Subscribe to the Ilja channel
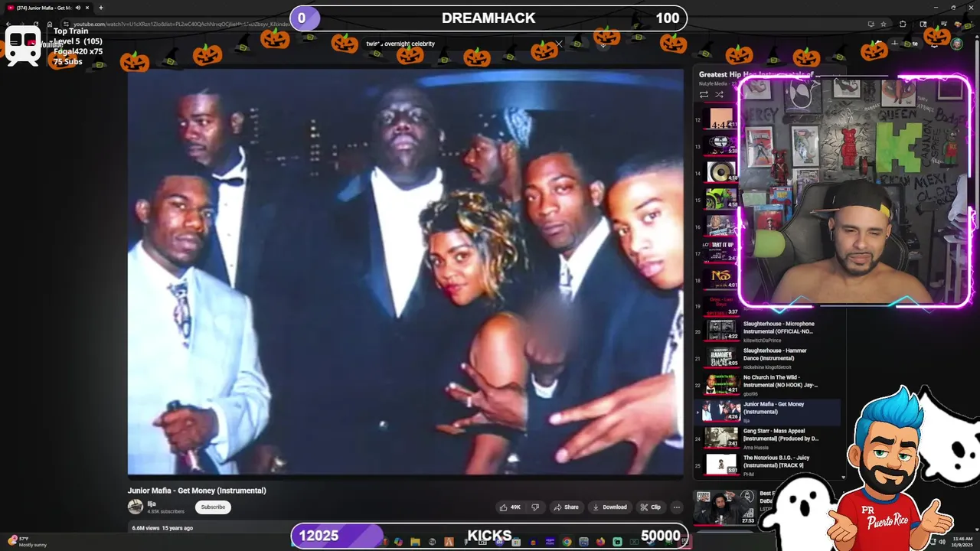This screenshot has width=980, height=551. 213,507
